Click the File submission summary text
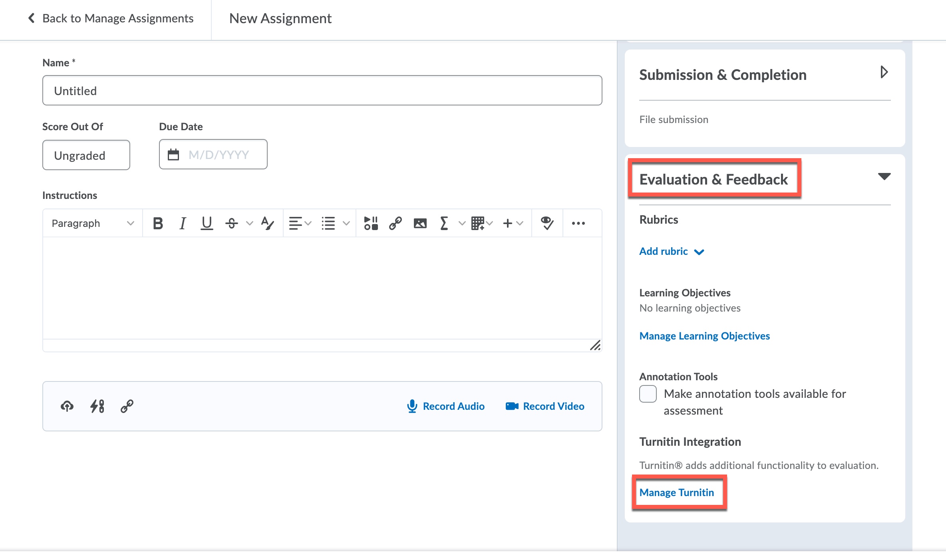The width and height of the screenshot is (946, 560). 674,119
